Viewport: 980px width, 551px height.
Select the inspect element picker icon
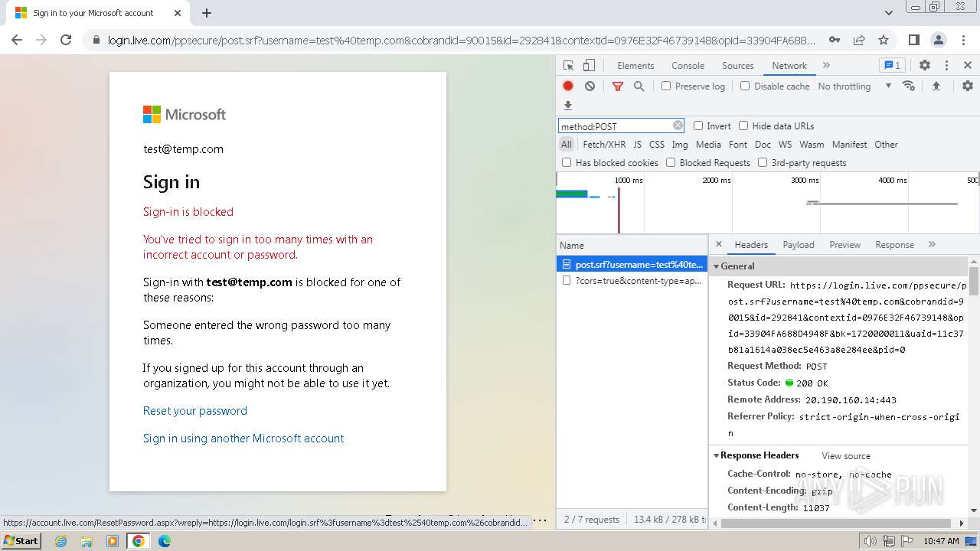tap(568, 66)
